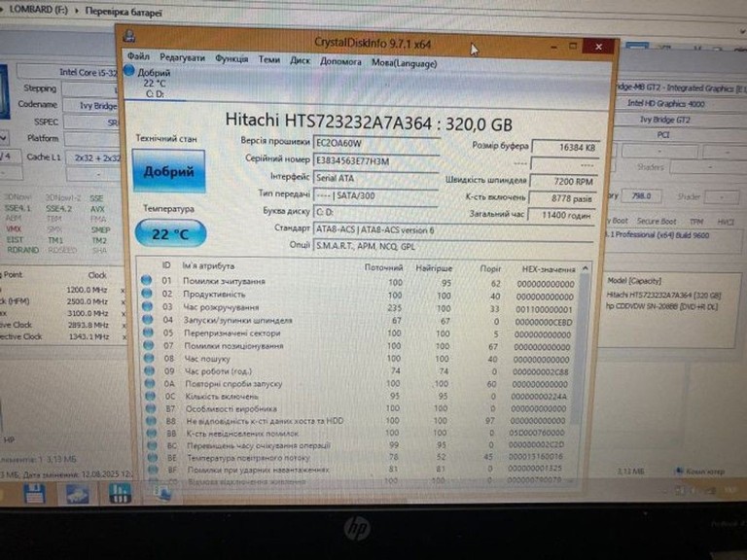Click the S.M.A.R.T., APM, NCQ, GPL options field
The width and height of the screenshot is (747, 560).
[x=453, y=246]
